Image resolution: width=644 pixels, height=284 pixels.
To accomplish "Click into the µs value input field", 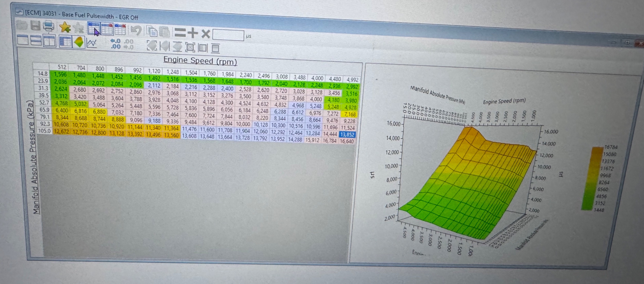I will click(228, 35).
